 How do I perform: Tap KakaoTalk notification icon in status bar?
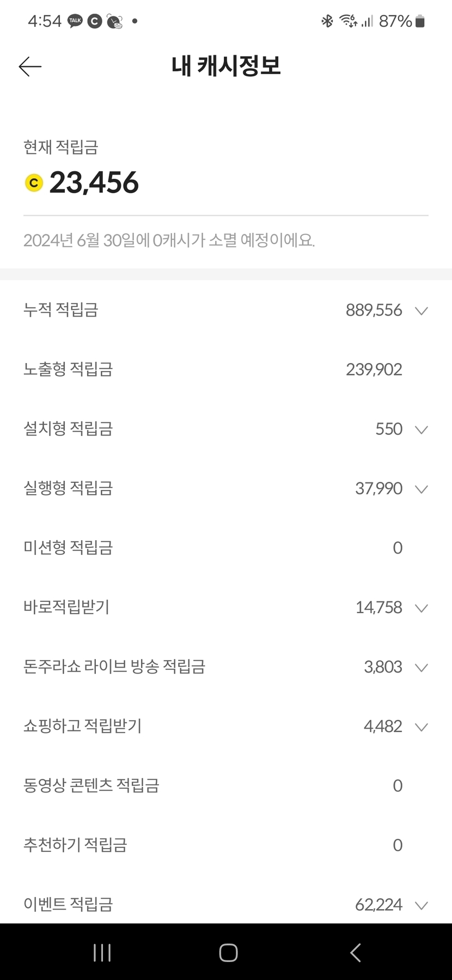pyautogui.click(x=75, y=21)
